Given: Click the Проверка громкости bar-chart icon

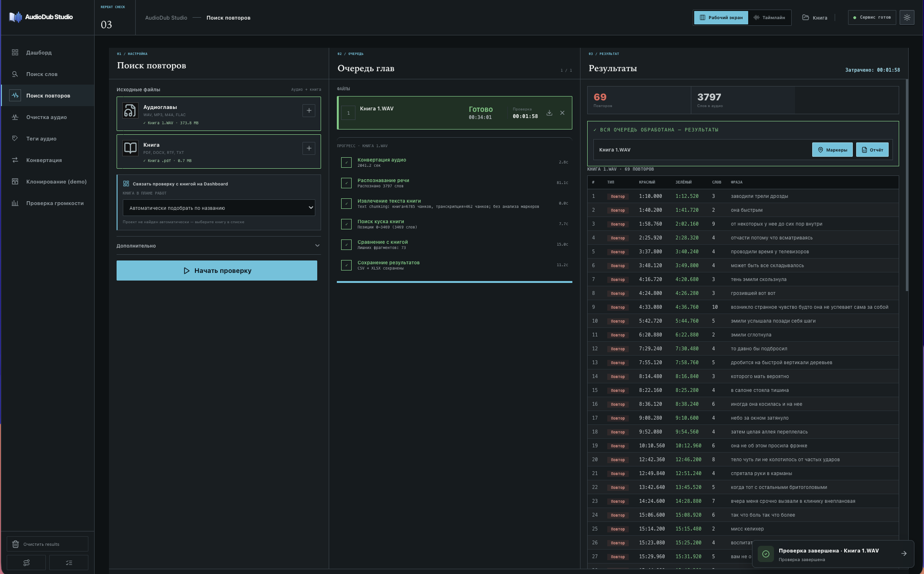Looking at the screenshot, I should click(15, 203).
